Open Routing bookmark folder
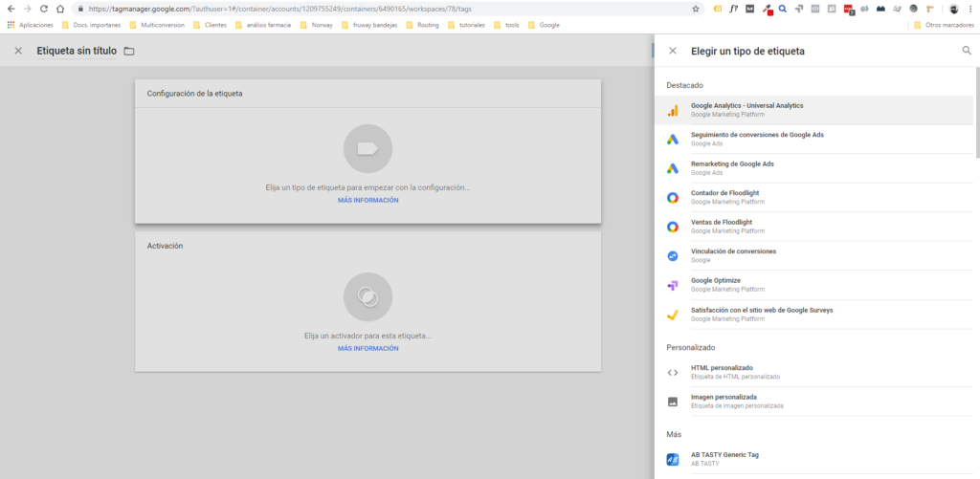Image resolution: width=980 pixels, height=479 pixels. [422, 25]
